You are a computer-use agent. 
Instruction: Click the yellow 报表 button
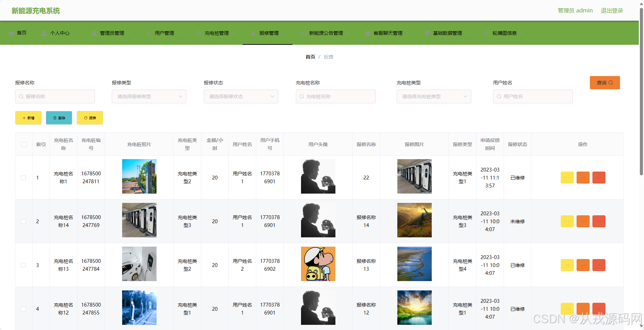(90, 118)
